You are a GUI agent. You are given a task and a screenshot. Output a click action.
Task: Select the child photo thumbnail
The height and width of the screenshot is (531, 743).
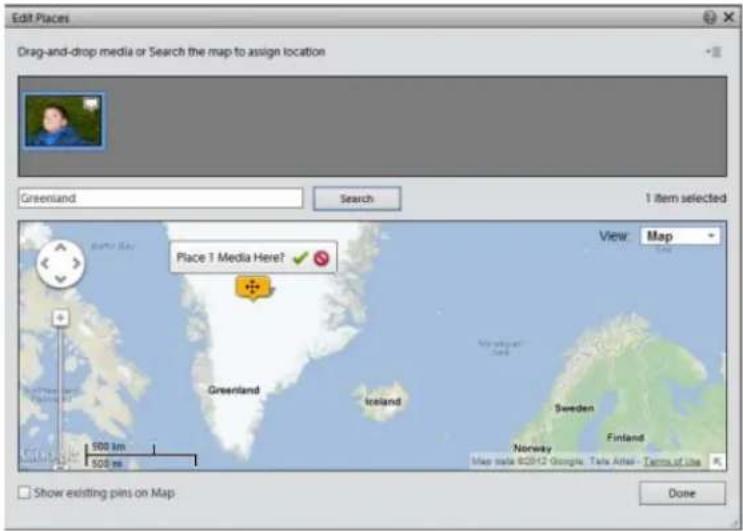point(63,121)
